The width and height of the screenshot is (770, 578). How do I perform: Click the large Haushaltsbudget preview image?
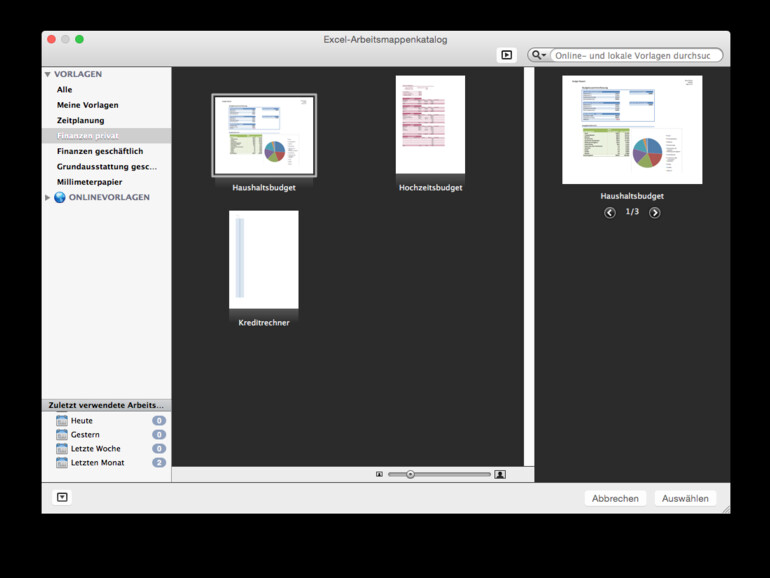point(632,130)
